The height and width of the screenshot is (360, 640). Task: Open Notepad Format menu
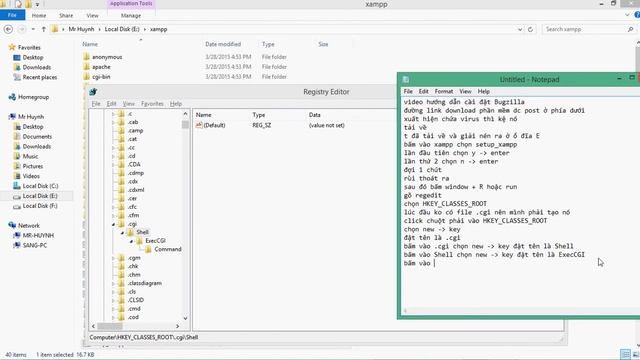444,91
